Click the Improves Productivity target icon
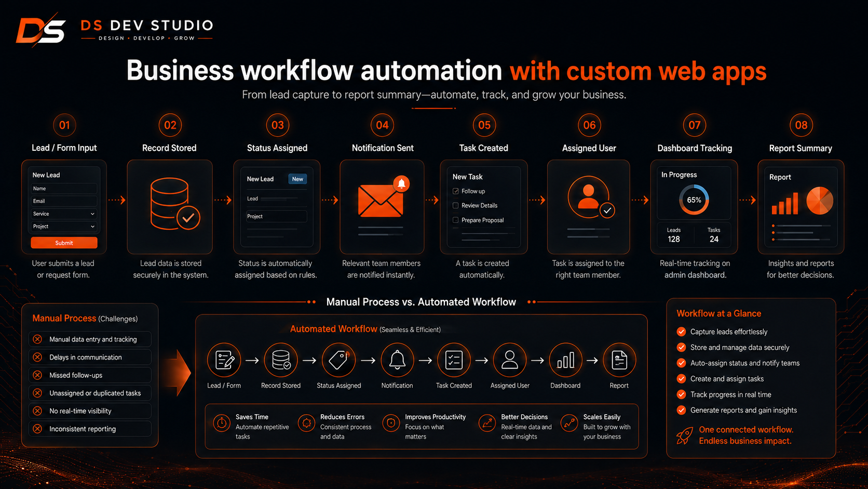Image resolution: width=868 pixels, height=489 pixels. [x=390, y=423]
